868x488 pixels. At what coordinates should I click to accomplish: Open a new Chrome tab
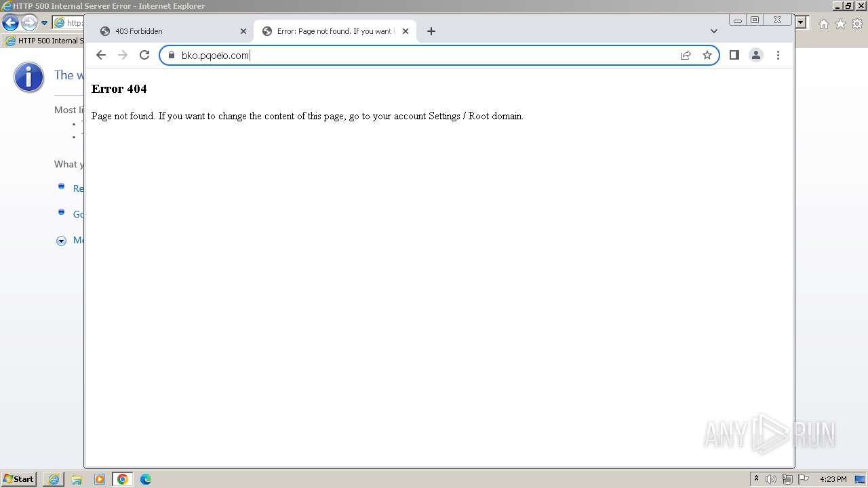point(431,31)
